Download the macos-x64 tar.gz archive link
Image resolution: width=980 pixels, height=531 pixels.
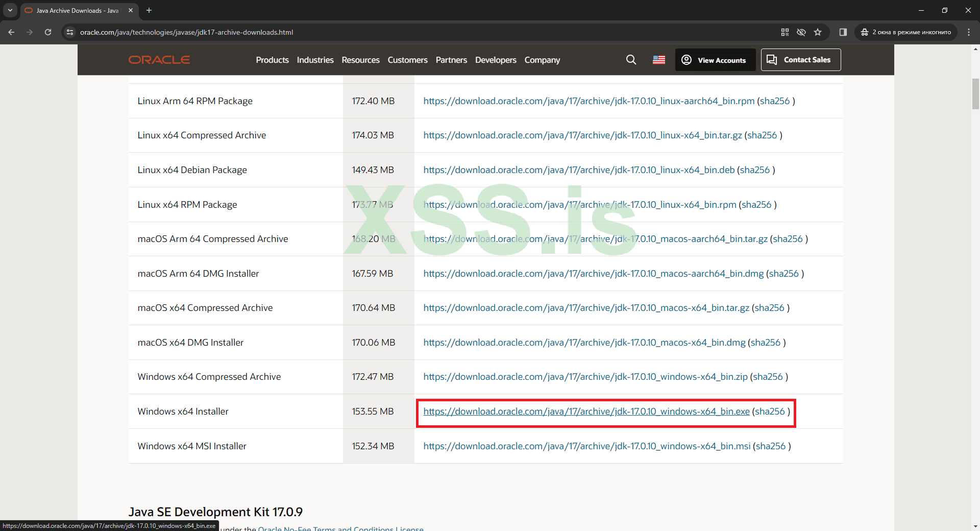[x=586, y=308]
